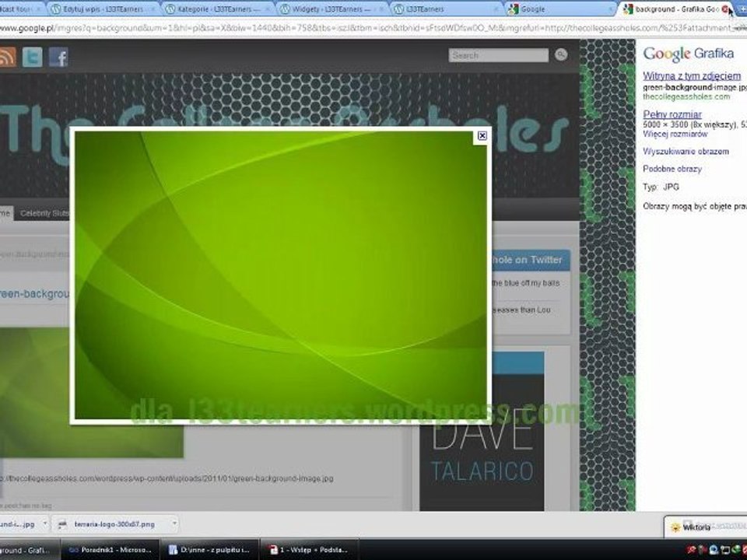747x560 pixels.
Task: Switch to Edytuj wpis - L33TEarners tab
Action: (103, 9)
